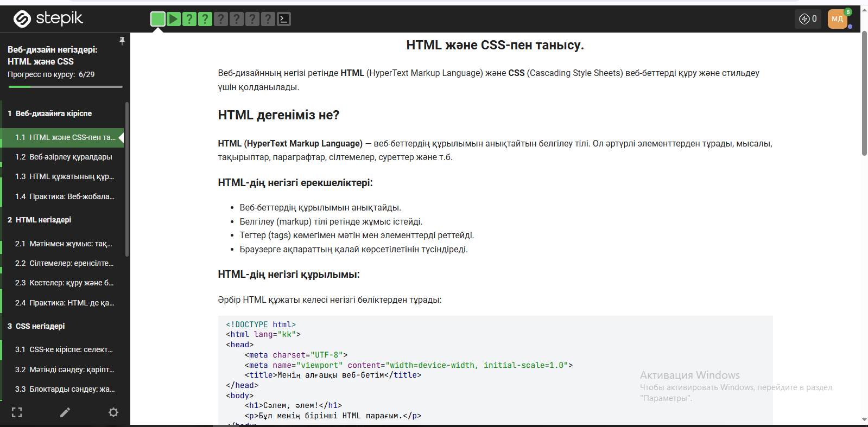The height and width of the screenshot is (427, 868).
Task: Open lesson 2.1 Мәтінмен жұмыс
Action: (x=63, y=244)
